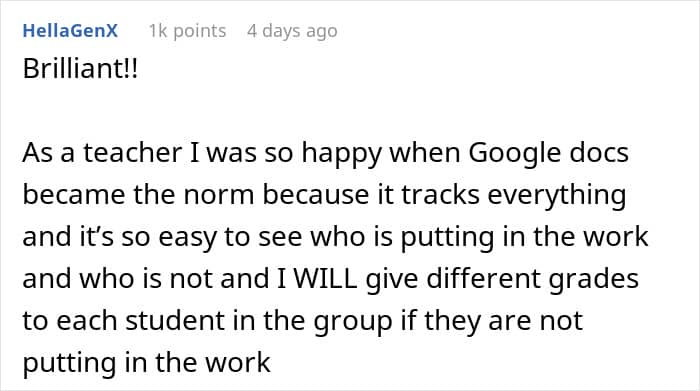This screenshot has height=391, width=700.
Task: Click the 1k points score label
Action: point(188,31)
